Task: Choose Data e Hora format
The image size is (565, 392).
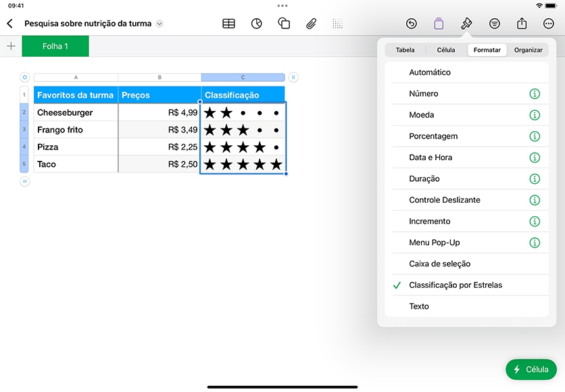Action: pos(466,157)
